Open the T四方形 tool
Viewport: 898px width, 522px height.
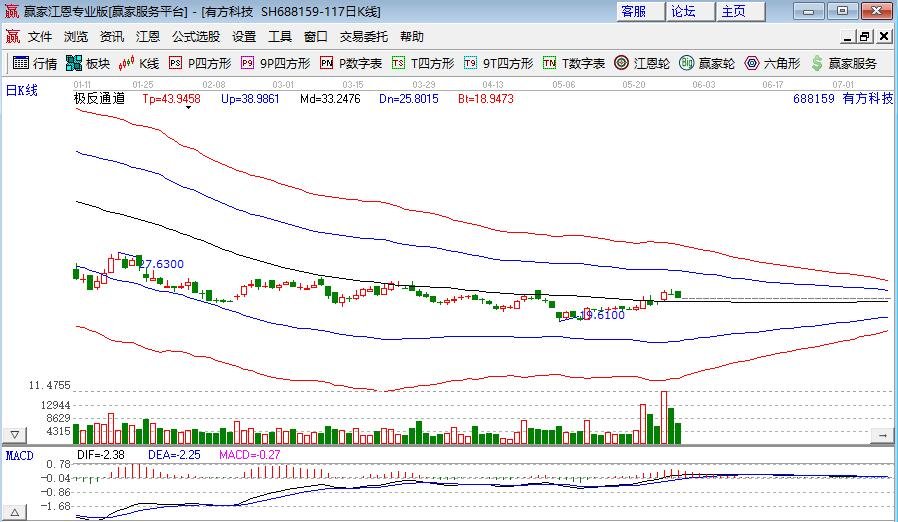[423, 63]
